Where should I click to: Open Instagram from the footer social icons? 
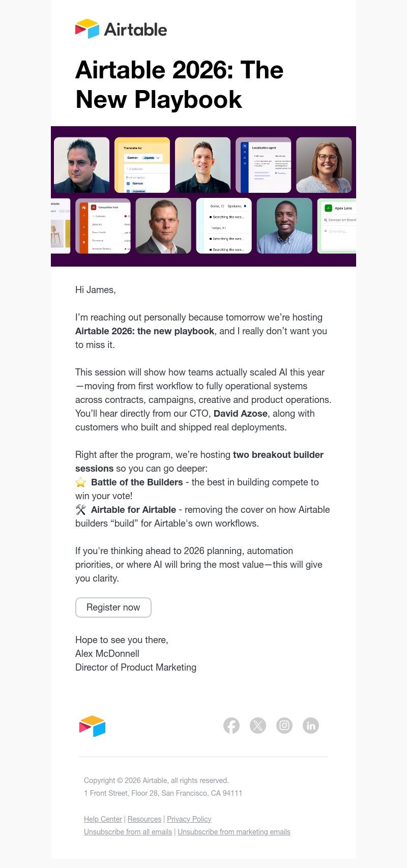point(284,726)
